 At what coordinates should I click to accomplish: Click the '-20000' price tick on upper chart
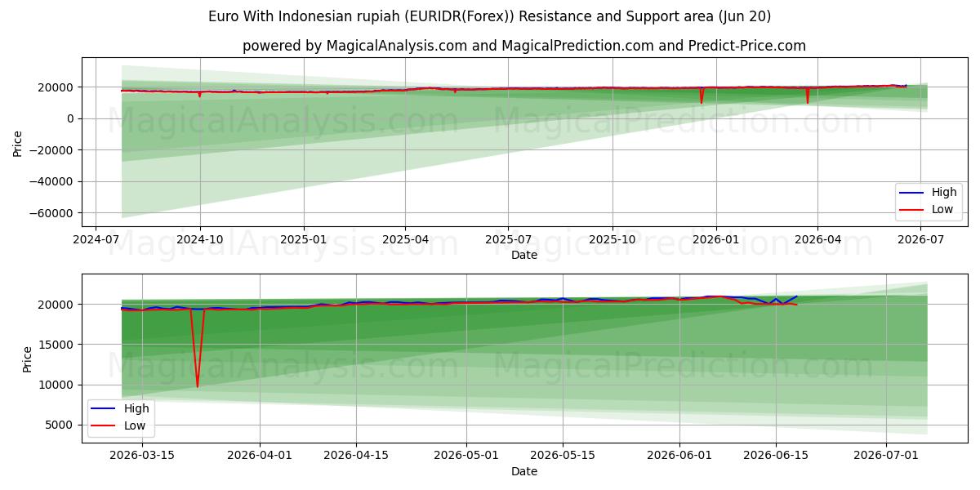[53, 150]
